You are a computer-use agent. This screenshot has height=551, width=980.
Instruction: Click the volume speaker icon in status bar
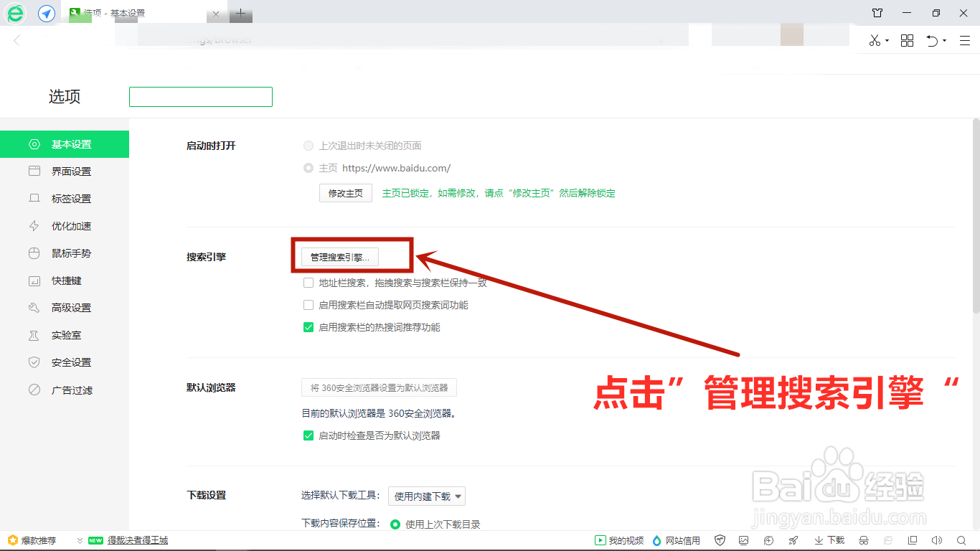point(938,540)
